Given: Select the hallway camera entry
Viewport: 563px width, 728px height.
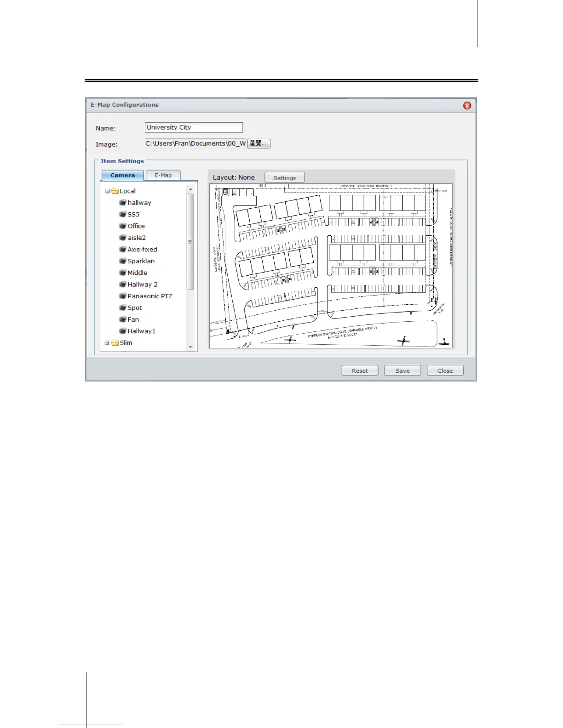Looking at the screenshot, I should click(x=139, y=203).
